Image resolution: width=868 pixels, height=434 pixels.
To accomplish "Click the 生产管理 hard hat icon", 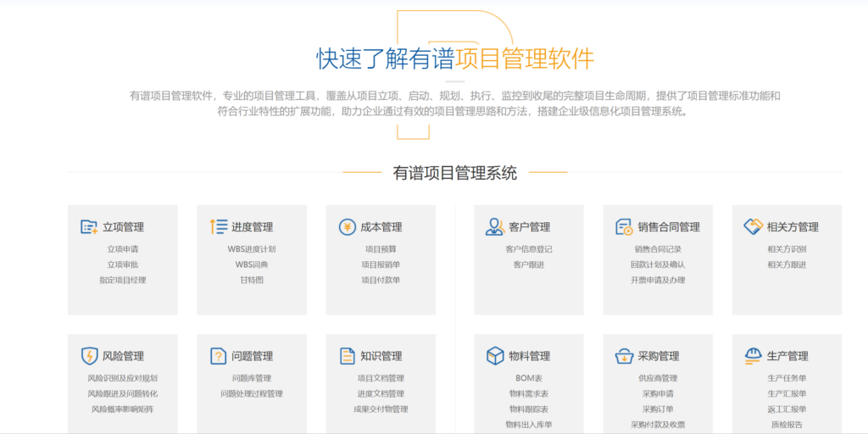I will click(x=753, y=355).
